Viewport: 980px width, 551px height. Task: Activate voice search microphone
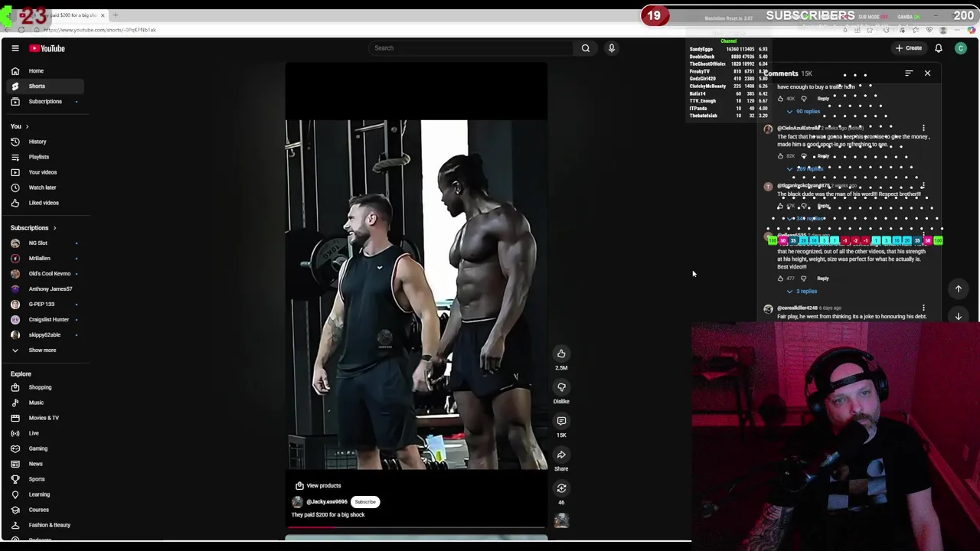click(612, 48)
